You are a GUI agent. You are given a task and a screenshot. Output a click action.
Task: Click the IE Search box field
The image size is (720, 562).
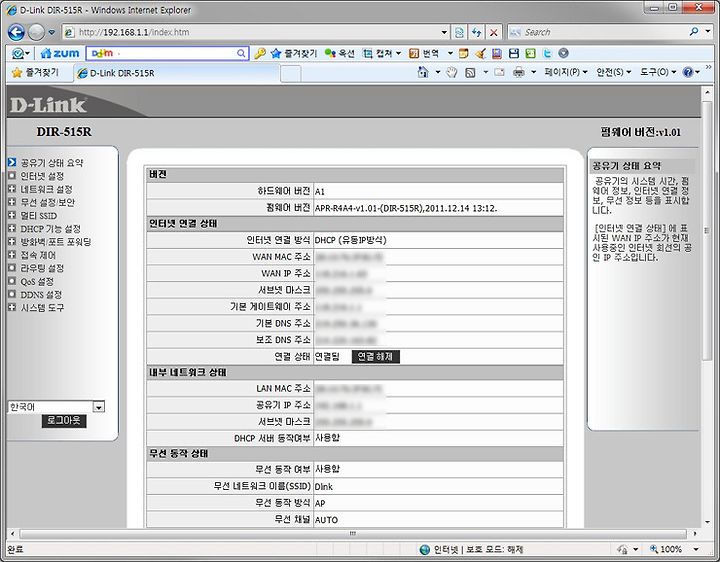[597, 32]
